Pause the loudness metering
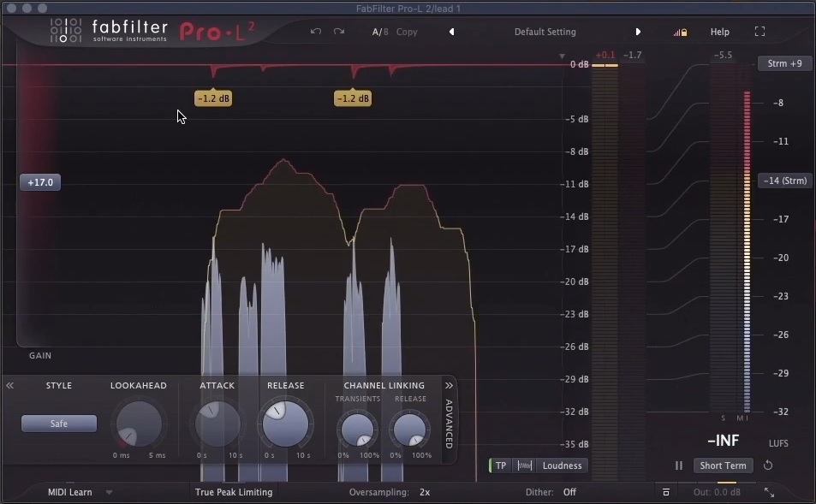Viewport: 816px width, 504px height. [x=679, y=465]
